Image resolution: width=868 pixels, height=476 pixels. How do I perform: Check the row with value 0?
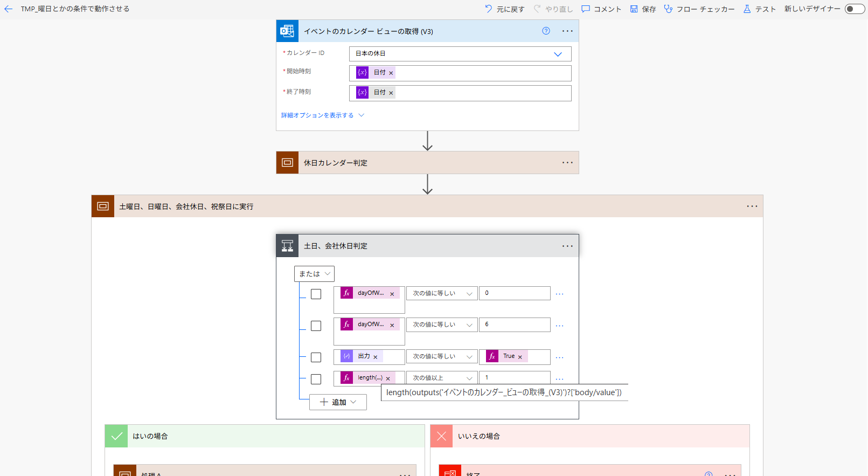pyautogui.click(x=316, y=294)
